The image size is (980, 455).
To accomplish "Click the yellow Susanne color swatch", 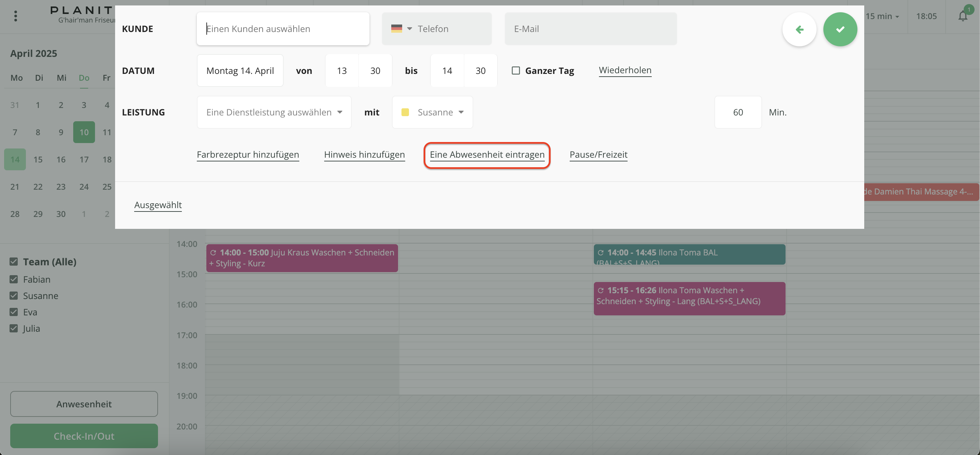I will pos(405,113).
